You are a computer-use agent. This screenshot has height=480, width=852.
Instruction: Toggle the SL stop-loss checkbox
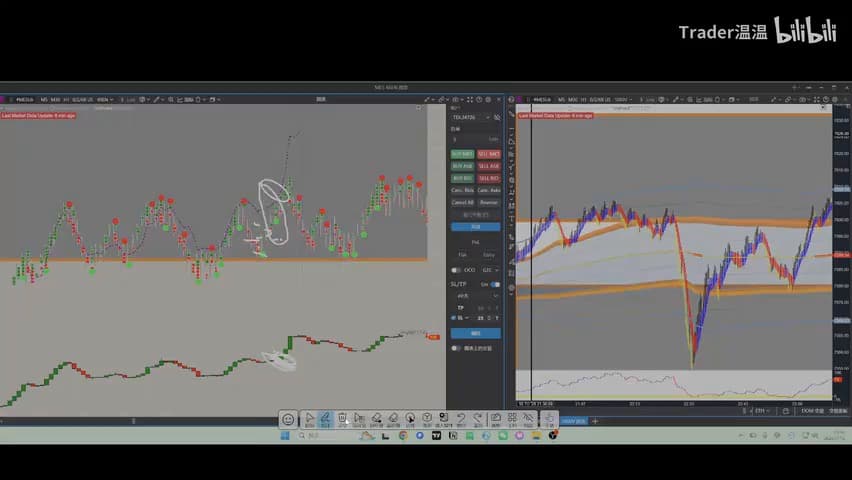(x=454, y=318)
